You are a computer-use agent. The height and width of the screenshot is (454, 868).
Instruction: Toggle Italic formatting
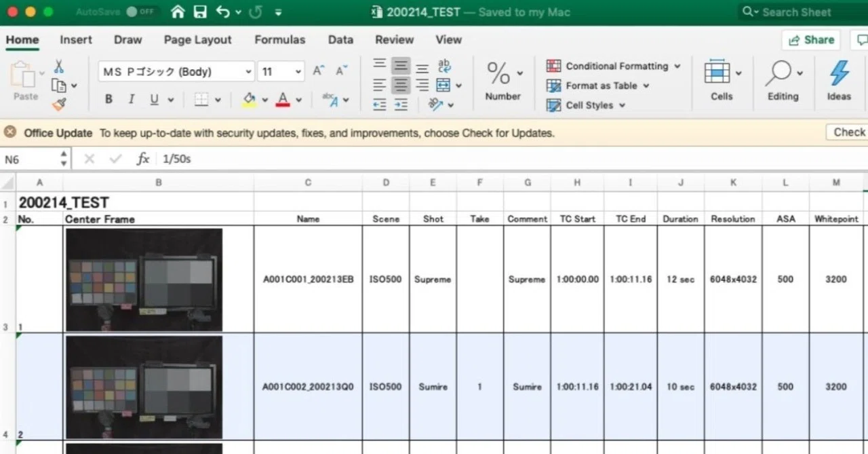pyautogui.click(x=132, y=100)
